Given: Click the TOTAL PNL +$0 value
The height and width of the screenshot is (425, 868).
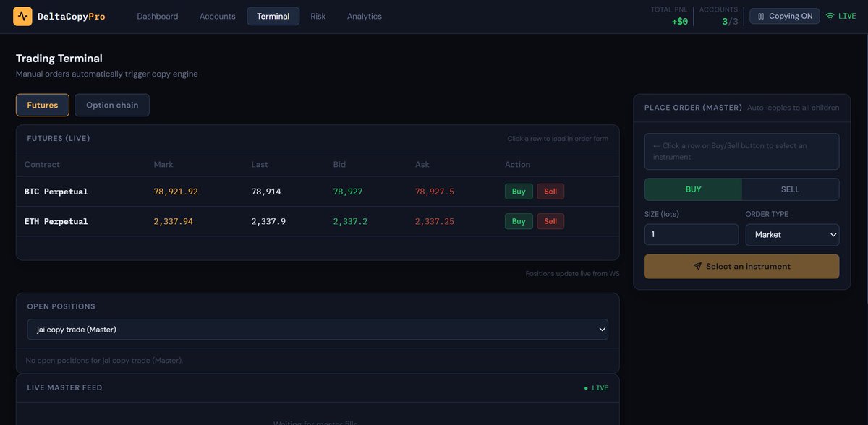Looking at the screenshot, I should click(679, 22).
